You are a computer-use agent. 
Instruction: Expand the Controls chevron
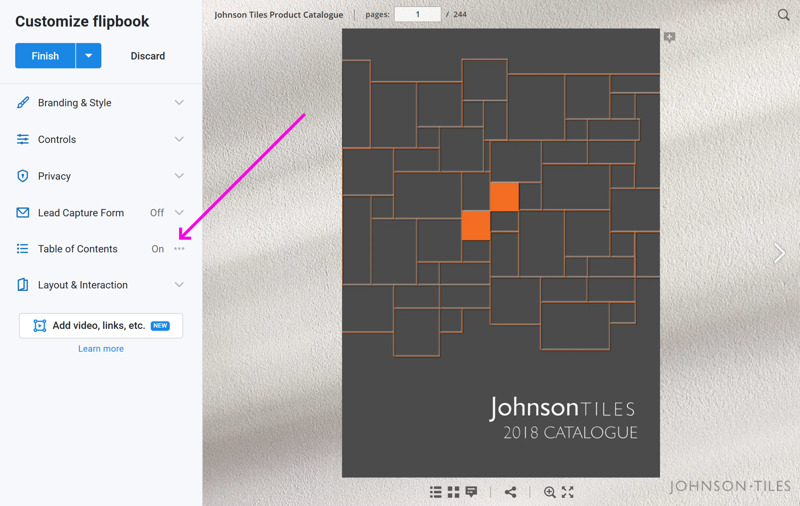[x=179, y=139]
